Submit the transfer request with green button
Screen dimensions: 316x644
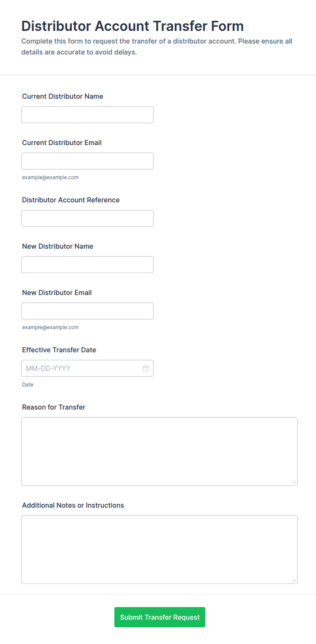(160, 617)
